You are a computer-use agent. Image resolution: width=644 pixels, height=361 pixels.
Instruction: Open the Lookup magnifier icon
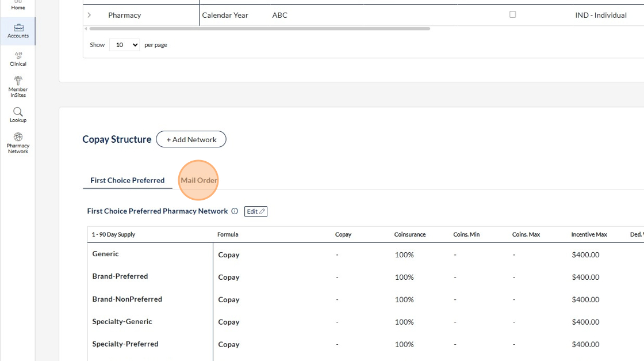click(x=18, y=112)
